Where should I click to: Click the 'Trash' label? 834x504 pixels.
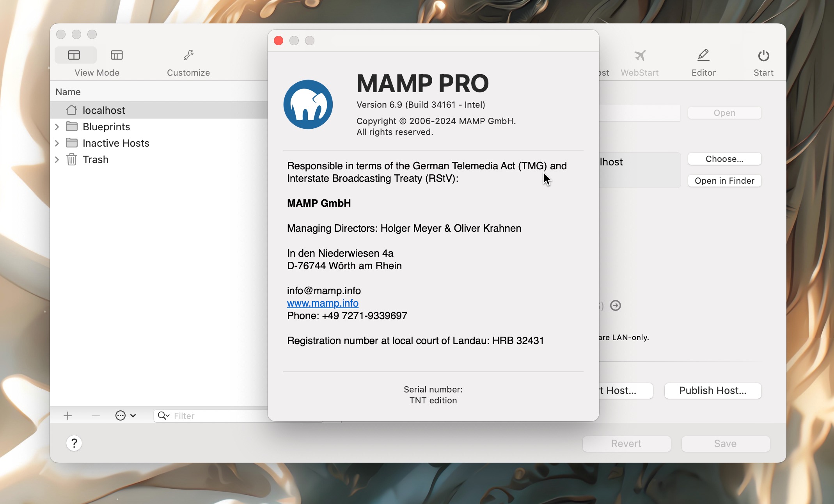[x=96, y=160]
